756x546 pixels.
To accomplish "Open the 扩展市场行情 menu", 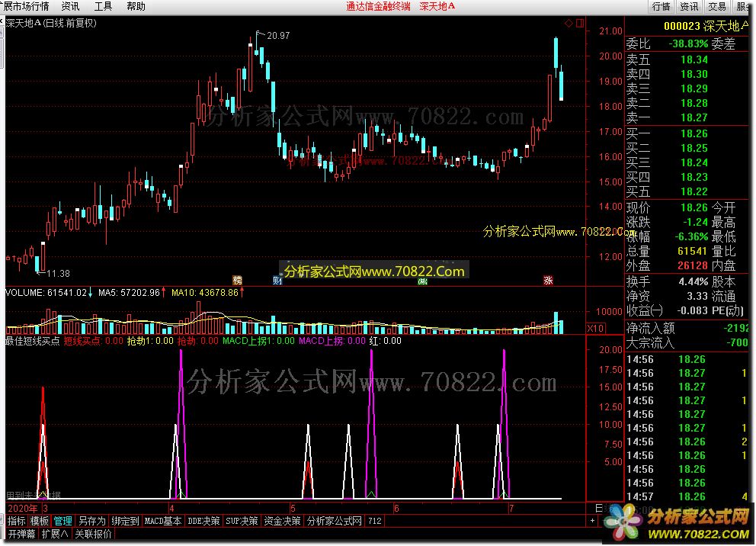I will [x=25, y=6].
